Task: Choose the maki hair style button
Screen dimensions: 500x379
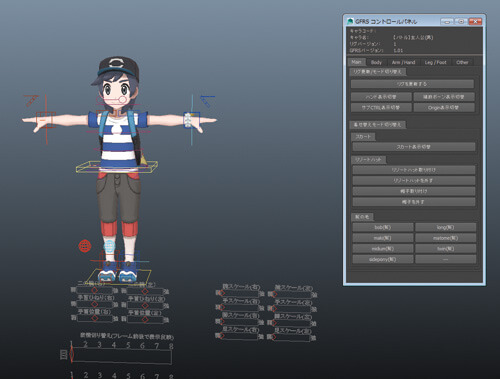Action: point(383,238)
